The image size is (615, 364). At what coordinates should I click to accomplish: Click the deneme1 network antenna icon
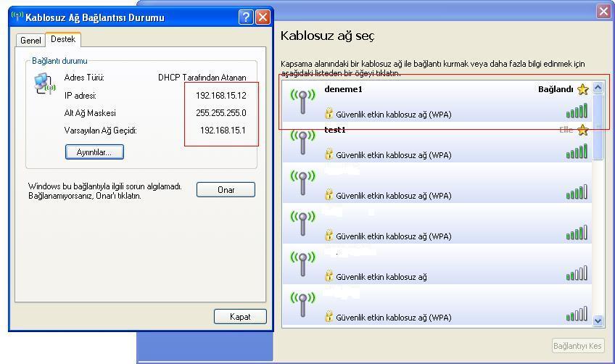302,101
